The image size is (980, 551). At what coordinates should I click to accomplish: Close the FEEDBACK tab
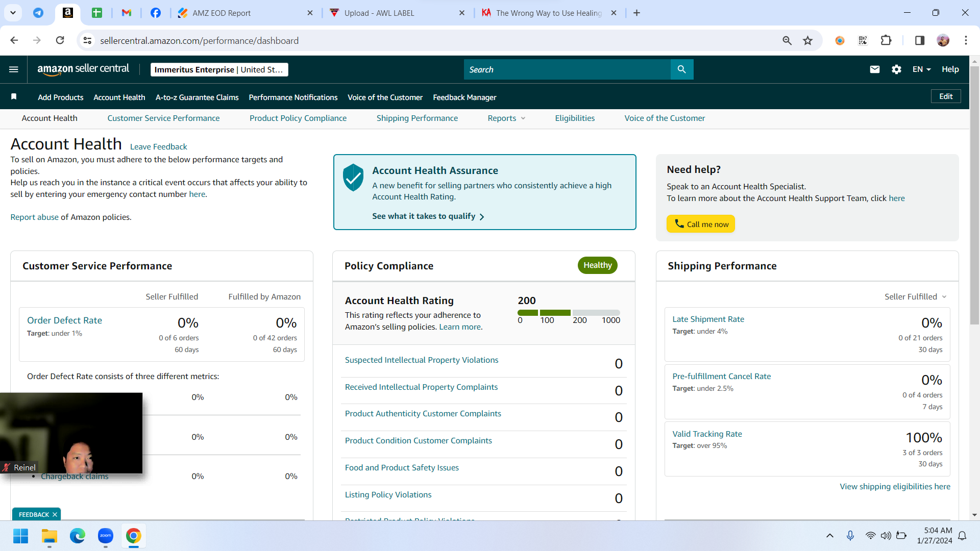click(55, 515)
